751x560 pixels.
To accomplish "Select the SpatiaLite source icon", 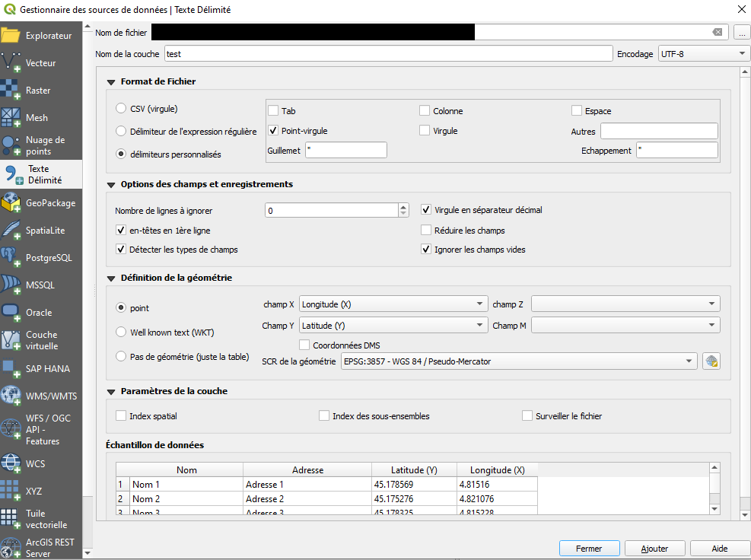I will (x=11, y=231).
